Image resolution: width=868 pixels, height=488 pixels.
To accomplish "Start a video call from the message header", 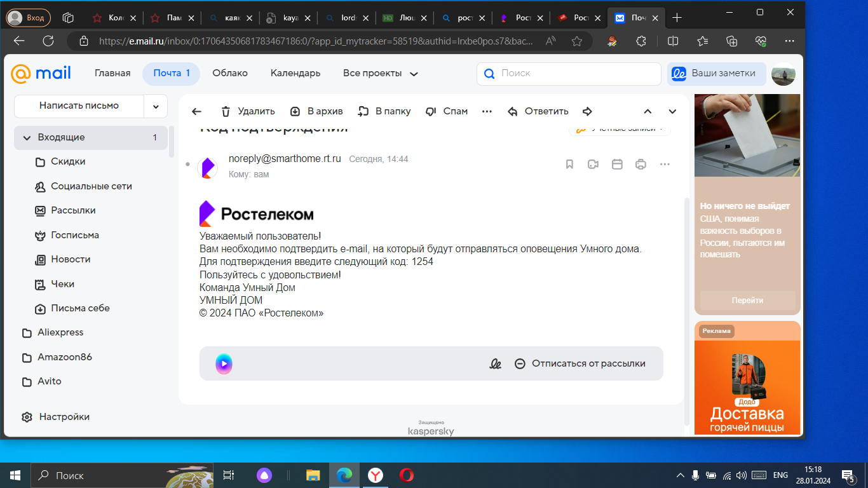I will (593, 165).
